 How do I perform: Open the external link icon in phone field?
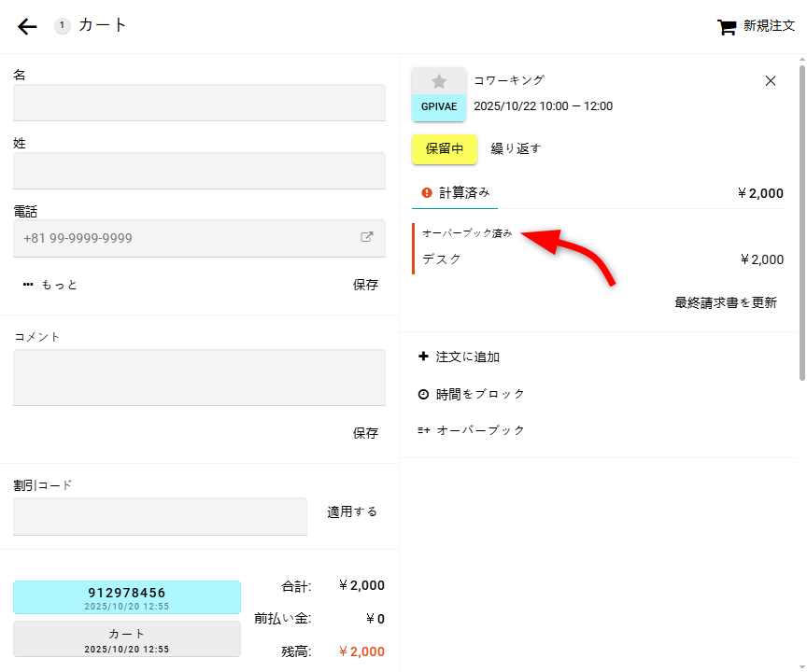(367, 238)
